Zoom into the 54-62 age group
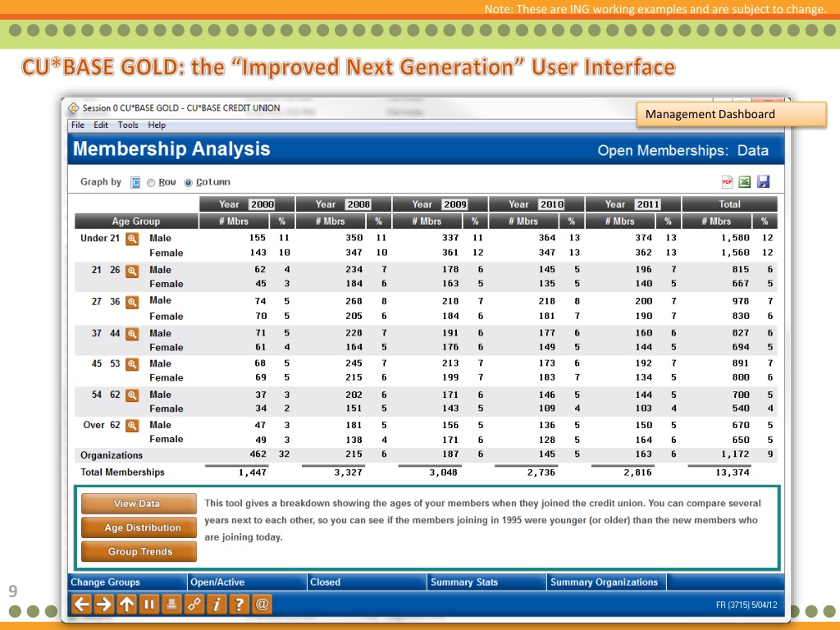840x630 pixels. click(132, 395)
